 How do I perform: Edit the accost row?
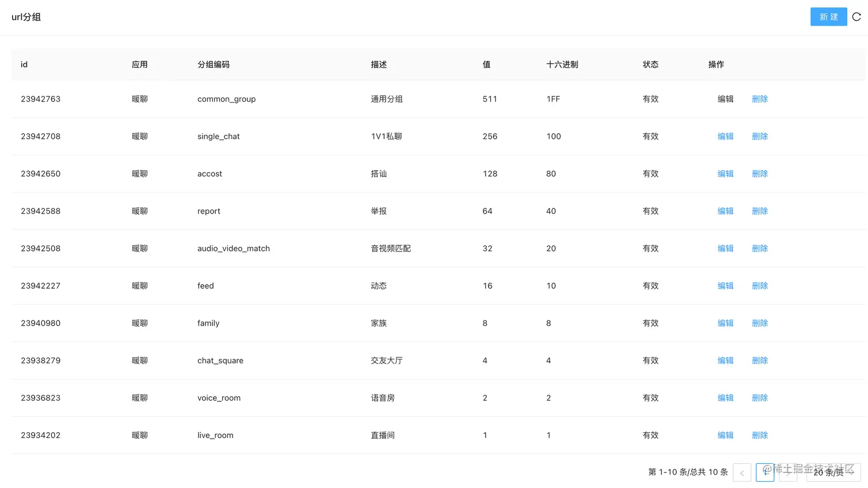(x=726, y=173)
